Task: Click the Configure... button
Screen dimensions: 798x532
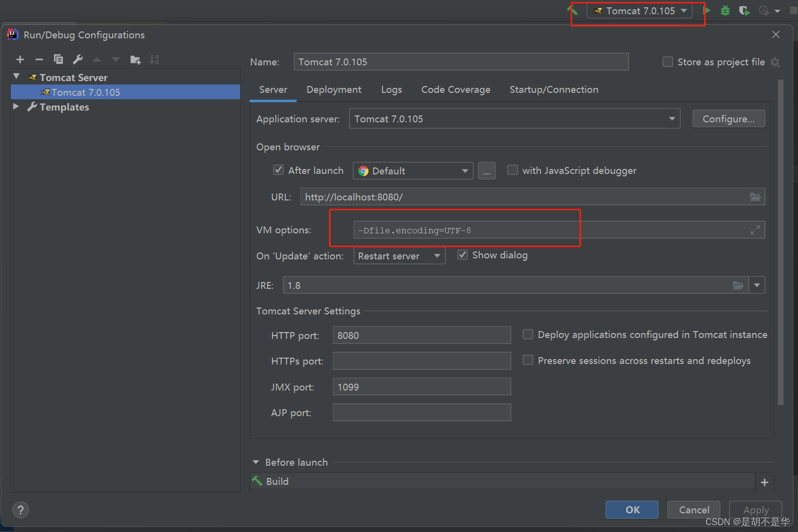Action: [x=729, y=118]
